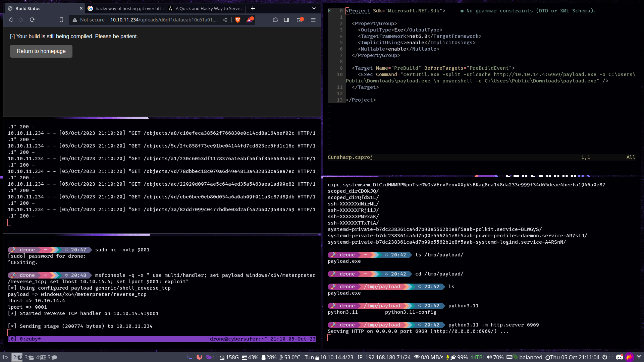The height and width of the screenshot is (362, 644).
Task: Toggle the browser sidebar panel
Action: pos(286,20)
